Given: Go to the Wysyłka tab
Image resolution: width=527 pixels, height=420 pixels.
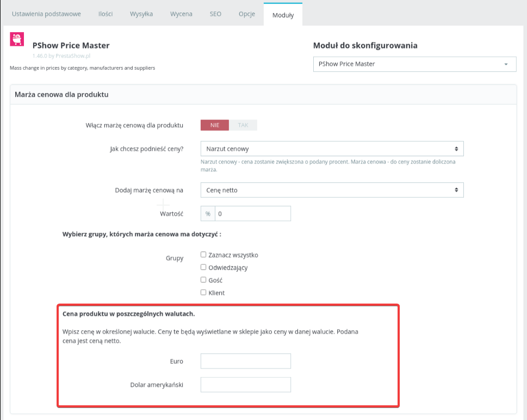Looking at the screenshot, I should click(141, 14).
